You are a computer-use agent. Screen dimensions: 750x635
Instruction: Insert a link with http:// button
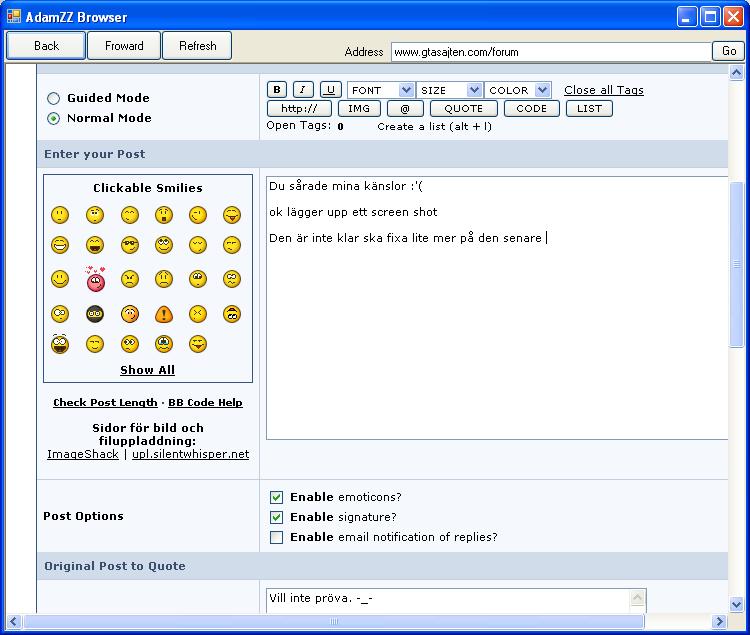[x=299, y=109]
